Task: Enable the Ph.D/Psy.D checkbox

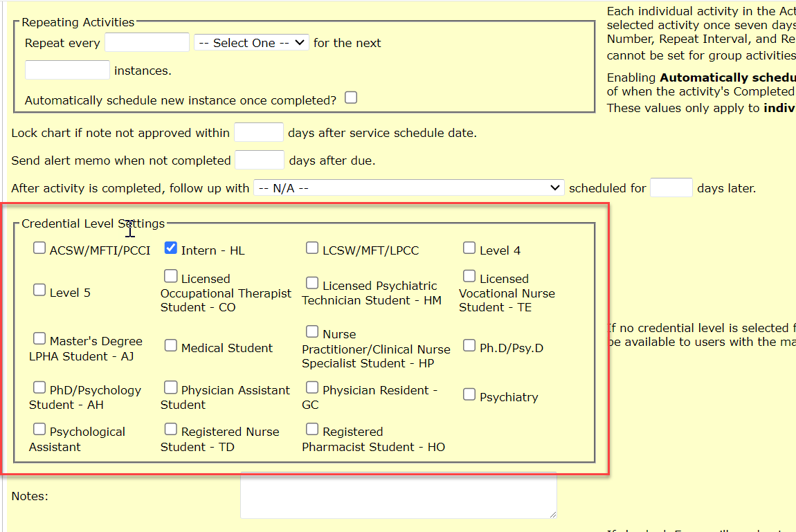Action: pos(469,346)
